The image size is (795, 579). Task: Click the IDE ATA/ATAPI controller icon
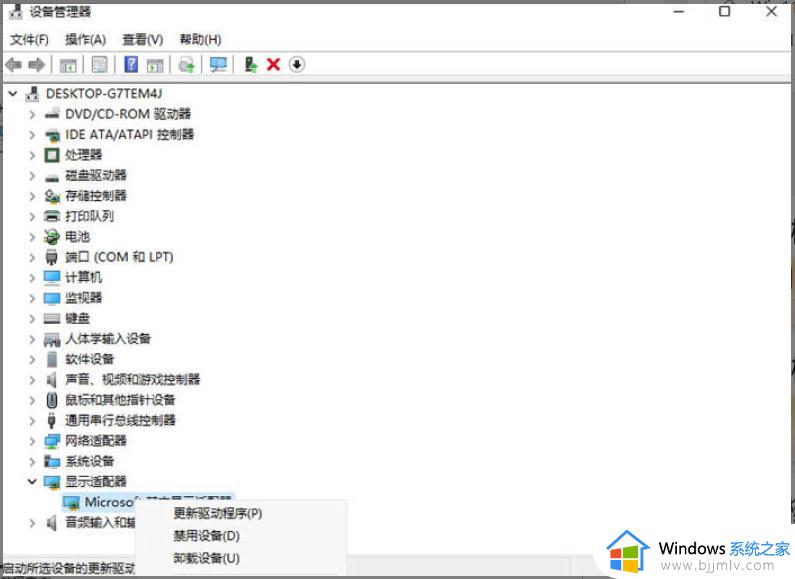(52, 134)
